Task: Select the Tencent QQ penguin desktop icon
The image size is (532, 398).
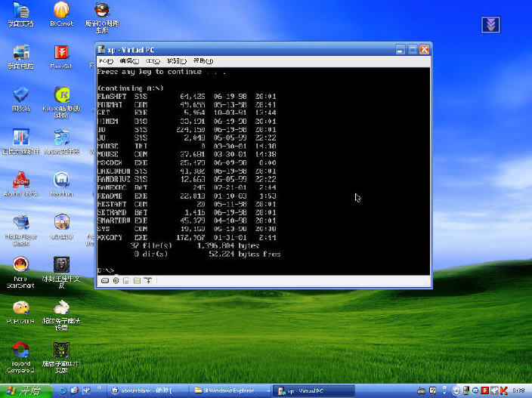Action: [x=102, y=17]
